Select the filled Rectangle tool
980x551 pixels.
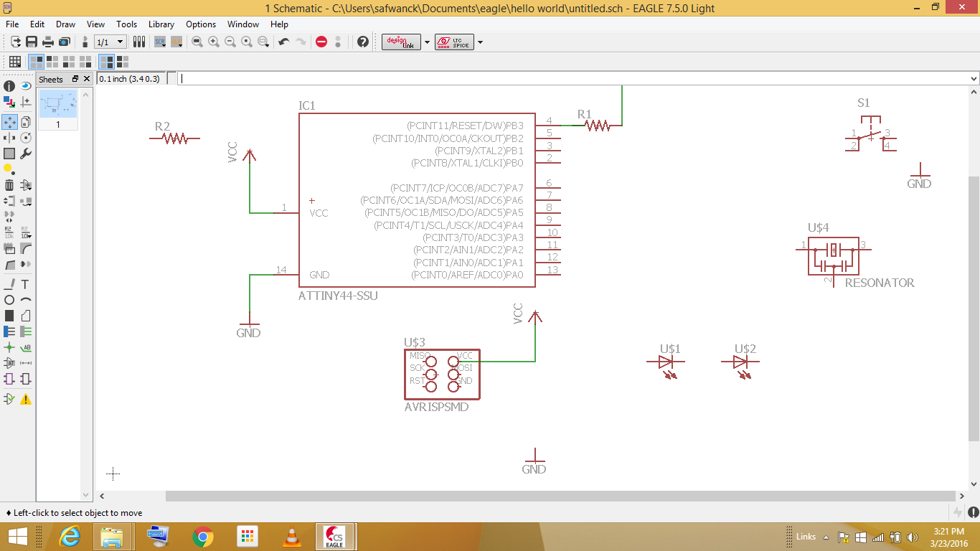click(x=9, y=316)
